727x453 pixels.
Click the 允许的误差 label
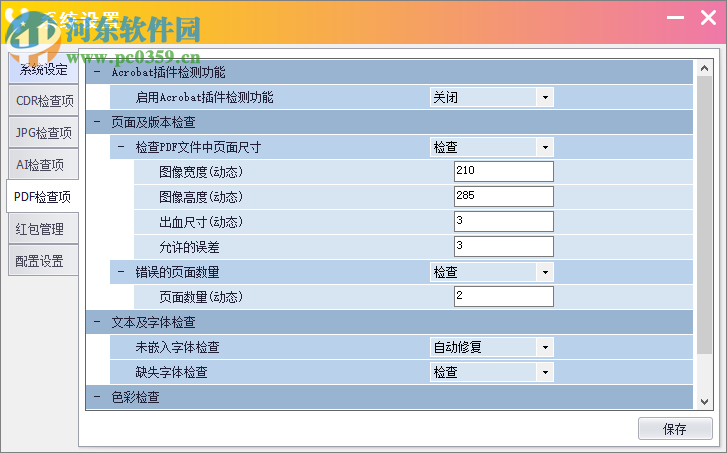click(189, 248)
